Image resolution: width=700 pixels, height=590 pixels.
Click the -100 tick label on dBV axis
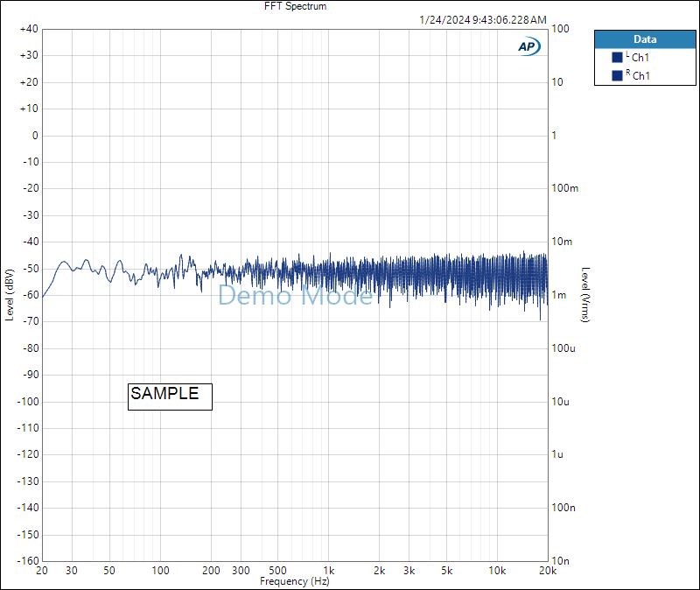[x=28, y=402]
